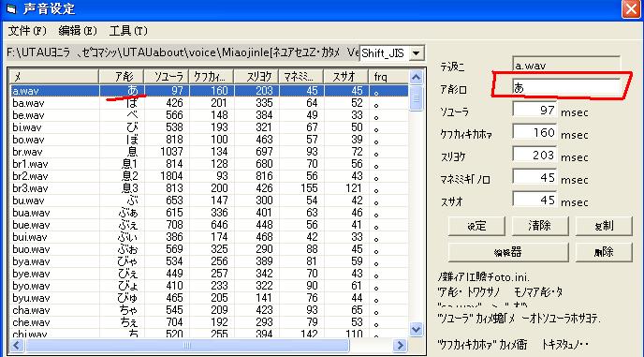This screenshot has height=357, width=644.
Task: Click the 复制 button
Action: pos(604,226)
